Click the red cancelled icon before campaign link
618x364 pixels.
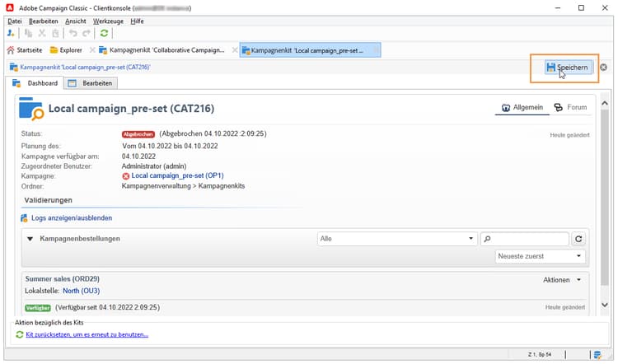126,176
